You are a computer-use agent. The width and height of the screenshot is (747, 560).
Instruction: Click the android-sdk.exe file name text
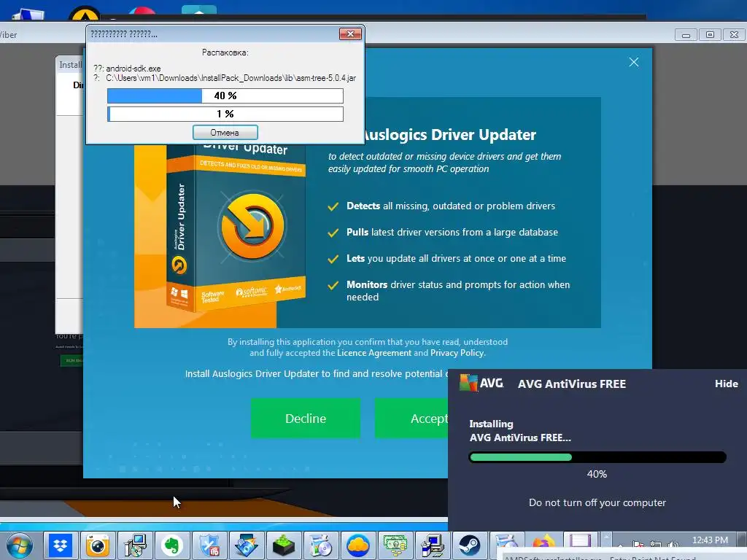133,69
